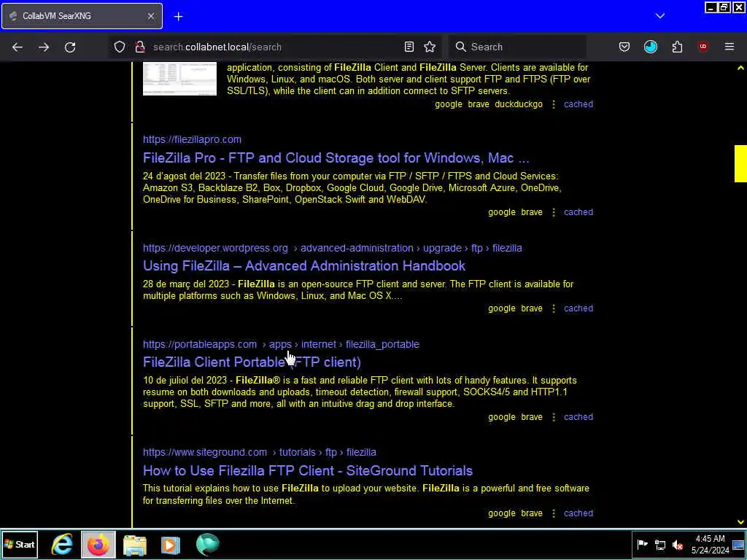The height and width of the screenshot is (560, 747).
Task: Select Firefox in the taskbar
Action: (x=98, y=545)
